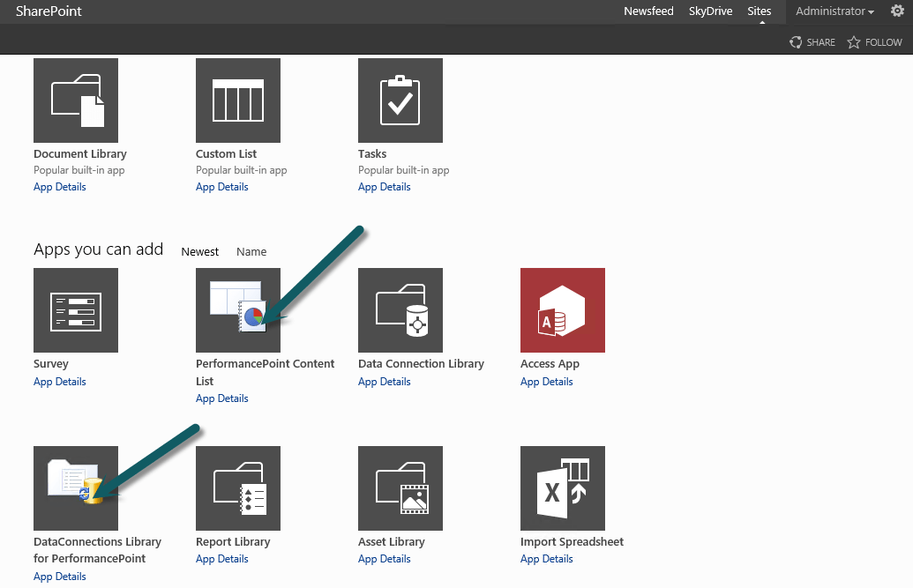This screenshot has width=913, height=588.
Task: Click "DataConnections Library for PerformancePoint" title text
Action: pos(97,550)
